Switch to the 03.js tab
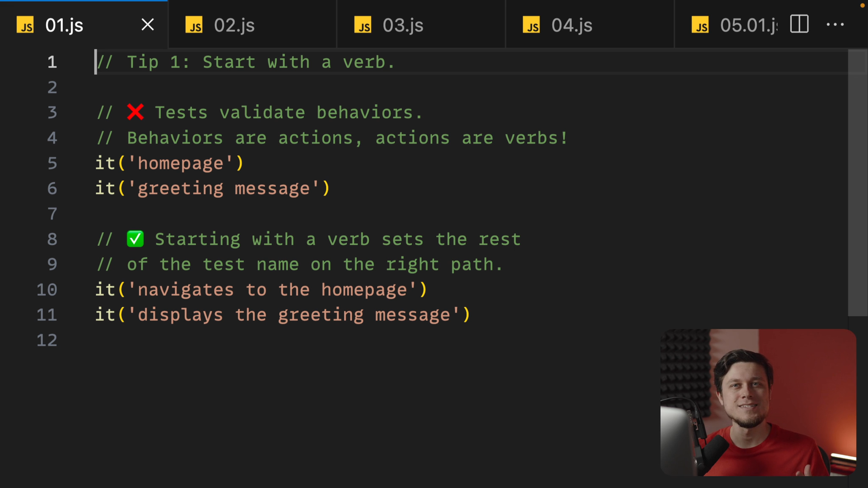This screenshot has width=868, height=488. coord(403,25)
